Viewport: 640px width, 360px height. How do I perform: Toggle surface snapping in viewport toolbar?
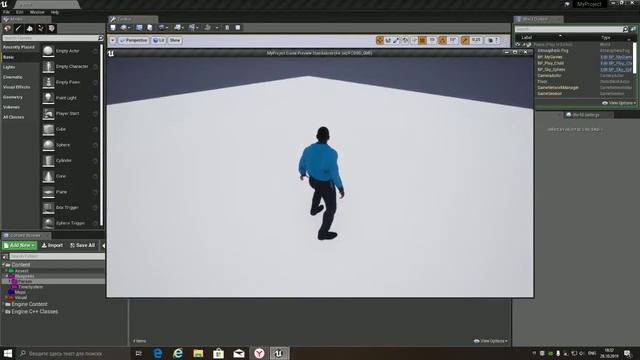pyautogui.click(x=414, y=40)
